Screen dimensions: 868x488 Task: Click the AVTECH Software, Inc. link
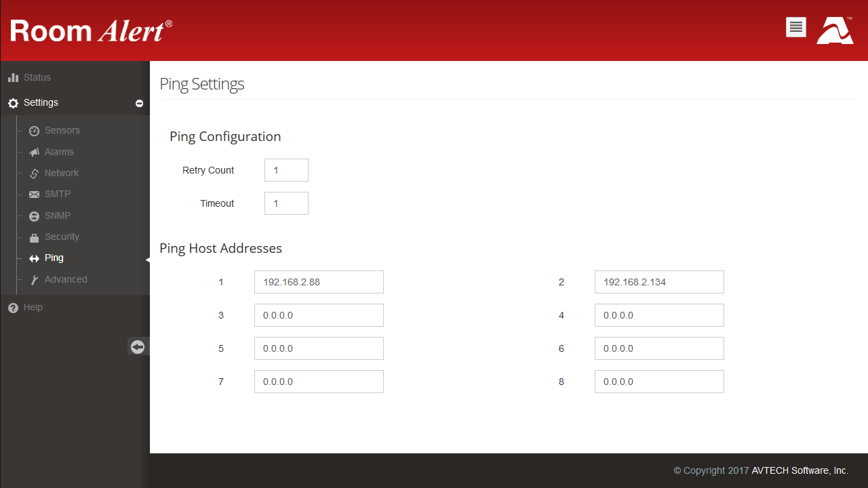799,470
